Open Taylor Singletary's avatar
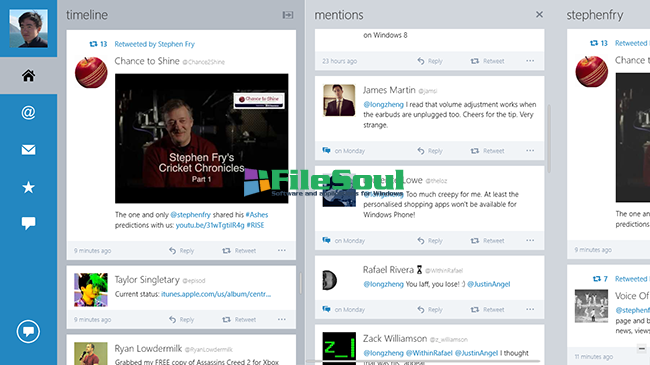This screenshot has width=650, height=365. click(x=91, y=290)
